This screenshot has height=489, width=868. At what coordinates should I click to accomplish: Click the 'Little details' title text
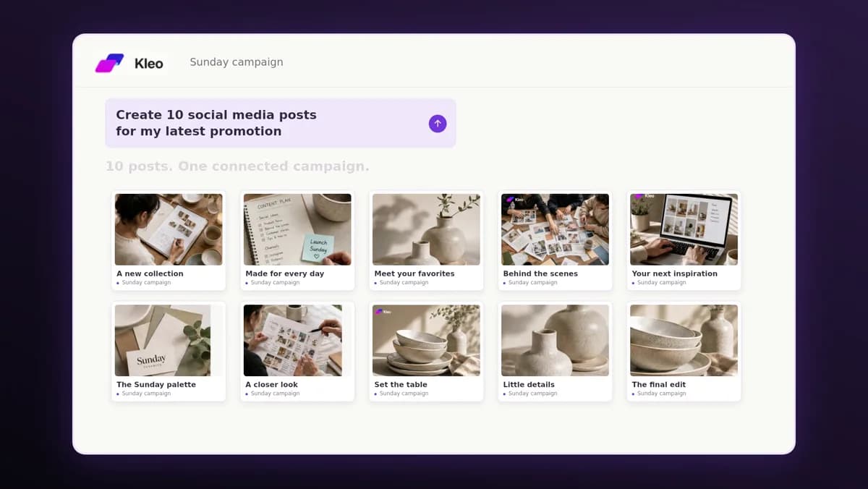529,384
